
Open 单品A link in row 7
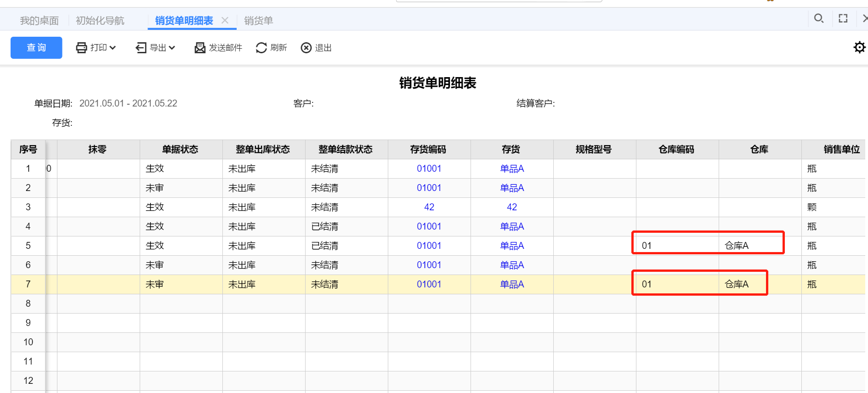point(512,284)
